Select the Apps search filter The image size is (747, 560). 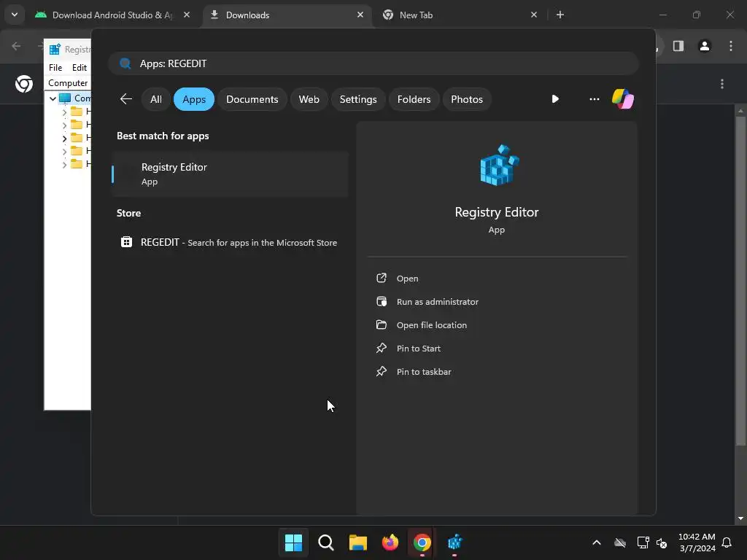194,99
